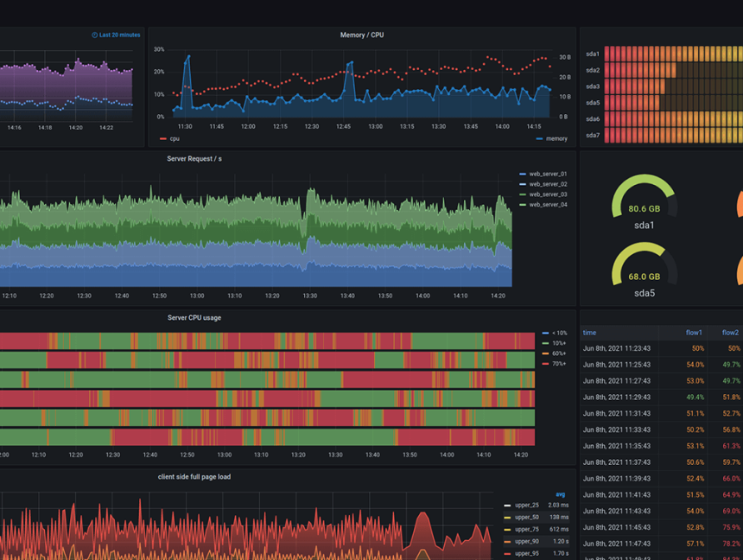Select upper_25 in the page load legend
This screenshot has height=560, width=743.
click(527, 506)
